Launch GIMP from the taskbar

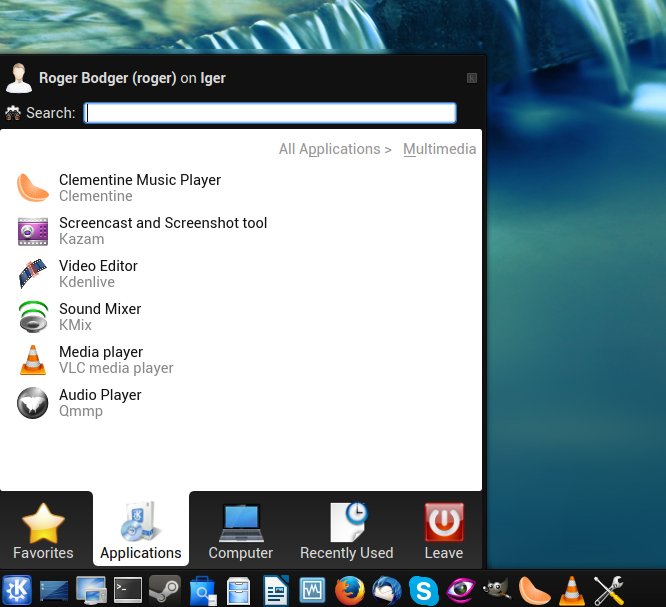coord(497,589)
